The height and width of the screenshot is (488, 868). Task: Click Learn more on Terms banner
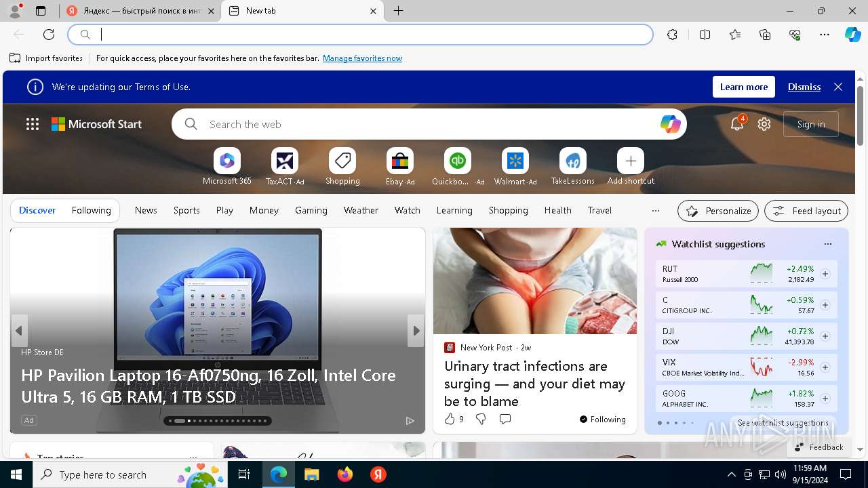(744, 87)
